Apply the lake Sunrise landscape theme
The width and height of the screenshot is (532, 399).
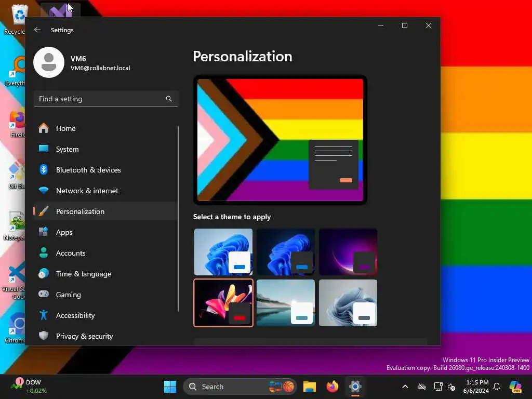point(286,303)
